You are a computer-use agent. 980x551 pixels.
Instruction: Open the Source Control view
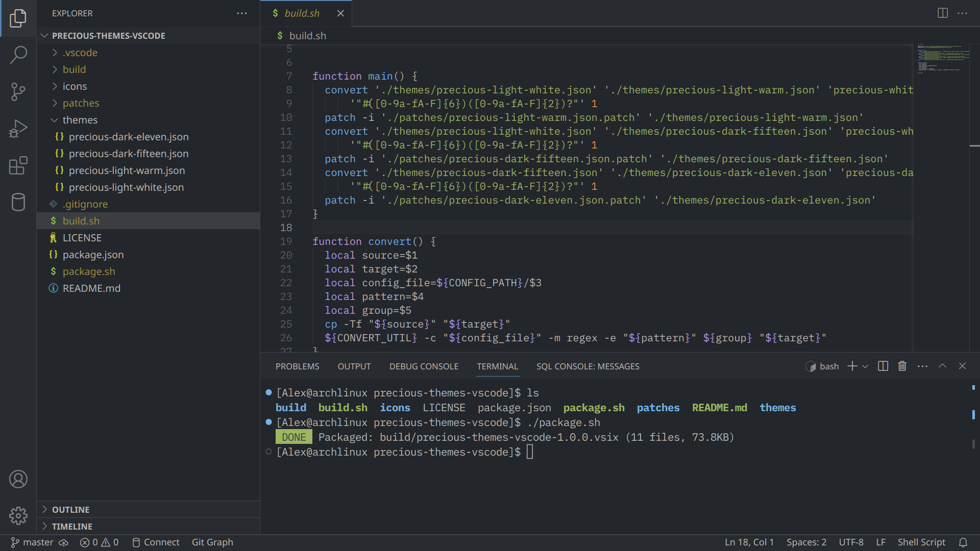[18, 92]
